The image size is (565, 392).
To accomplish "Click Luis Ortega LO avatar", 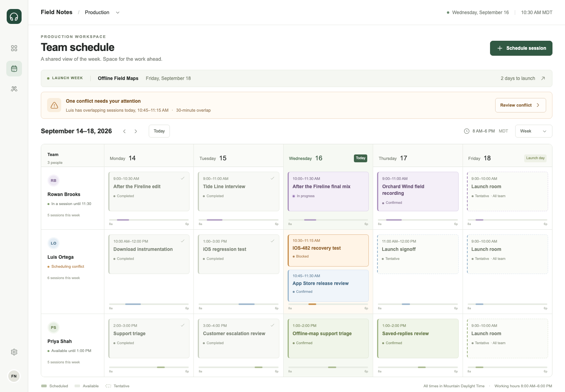I will 53,243.
